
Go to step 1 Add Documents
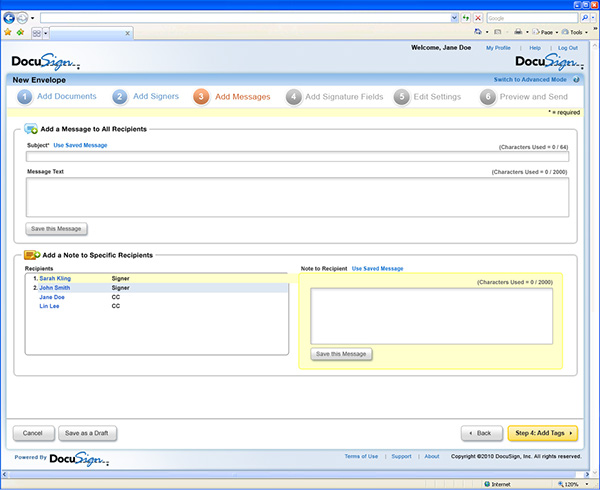pos(57,96)
